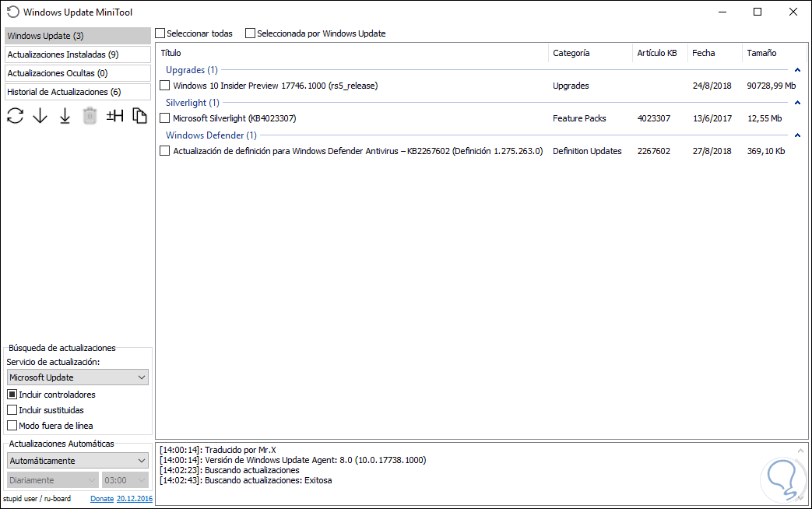The width and height of the screenshot is (812, 509).
Task: Check the Seleccionar todas checkbox
Action: pyautogui.click(x=160, y=33)
